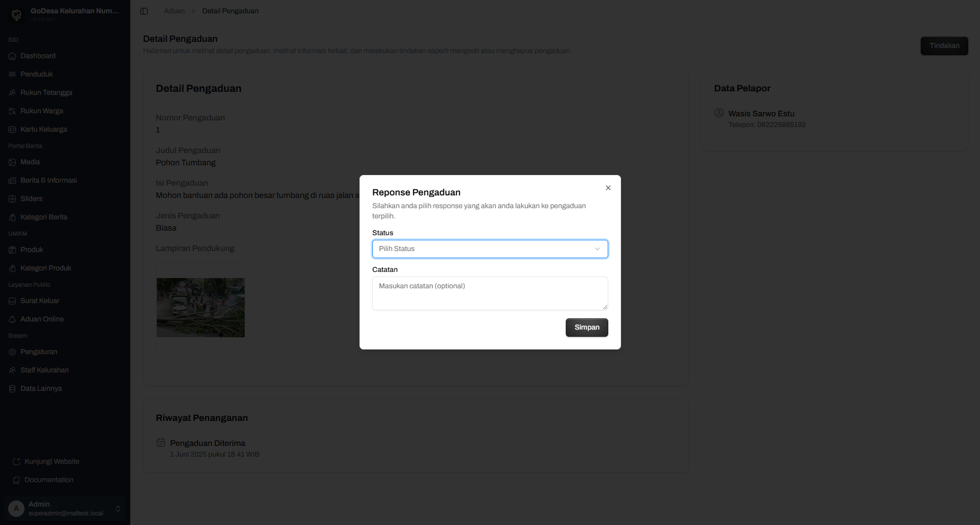Open the Pilih Status dropdown

[x=490, y=249]
